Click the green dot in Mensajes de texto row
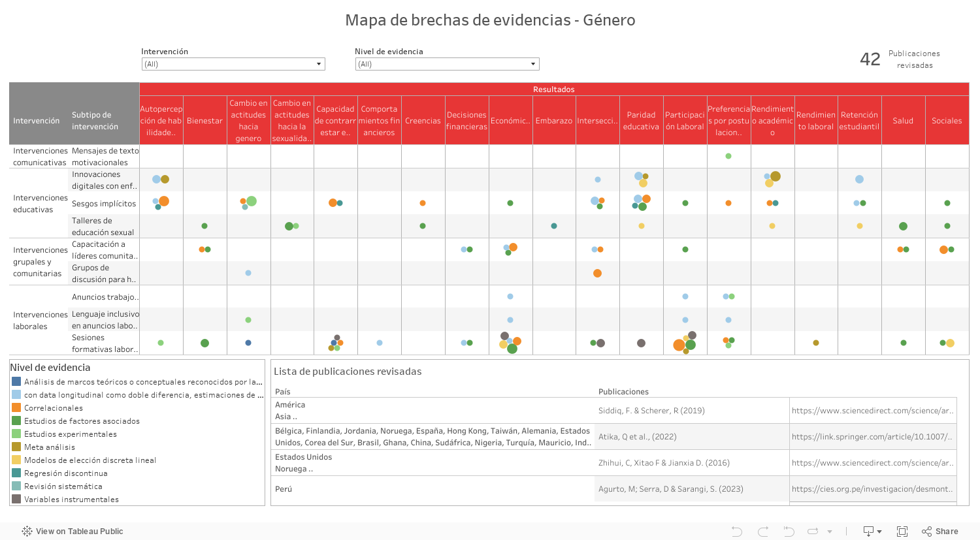980x540 pixels. pyautogui.click(x=728, y=156)
